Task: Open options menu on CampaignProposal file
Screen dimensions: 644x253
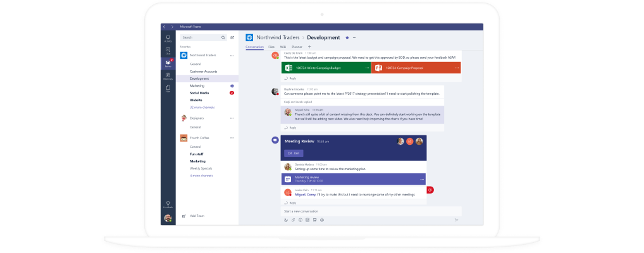Action: pos(457,68)
